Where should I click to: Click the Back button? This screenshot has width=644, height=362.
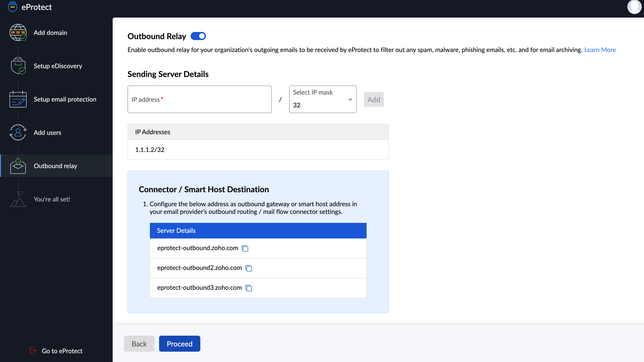(x=139, y=344)
